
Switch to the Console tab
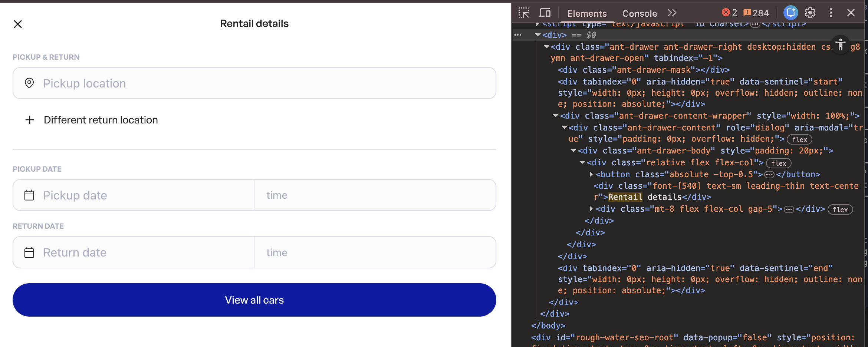tap(640, 13)
